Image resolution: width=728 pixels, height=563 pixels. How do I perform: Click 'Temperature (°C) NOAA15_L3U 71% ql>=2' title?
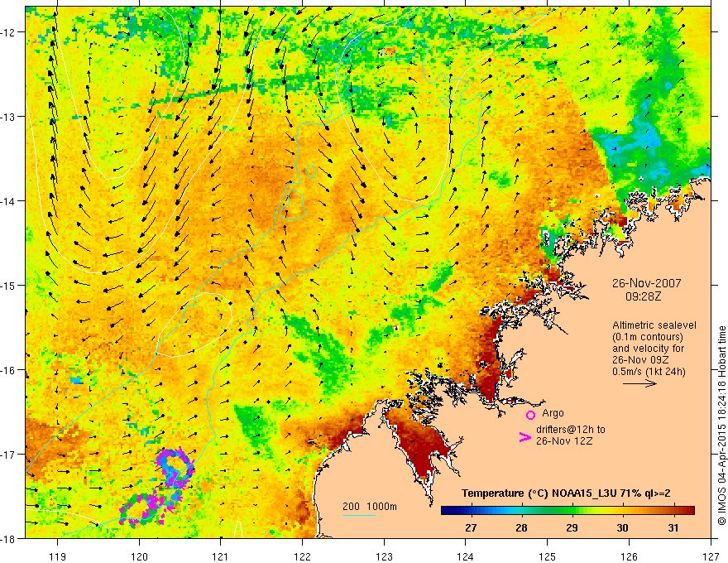566,493
